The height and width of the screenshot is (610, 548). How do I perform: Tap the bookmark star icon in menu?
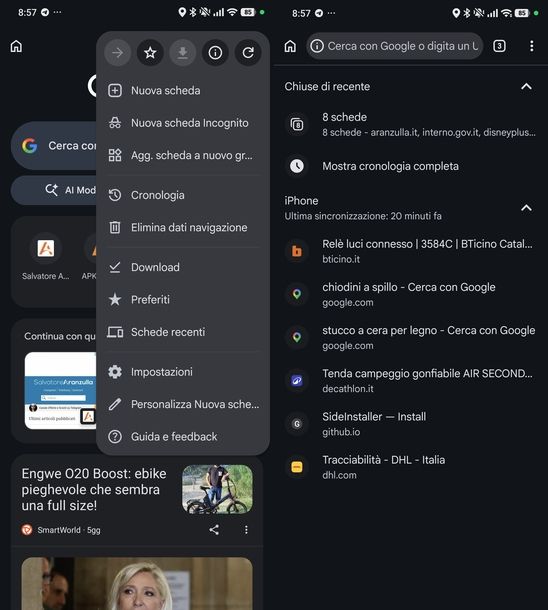(150, 53)
